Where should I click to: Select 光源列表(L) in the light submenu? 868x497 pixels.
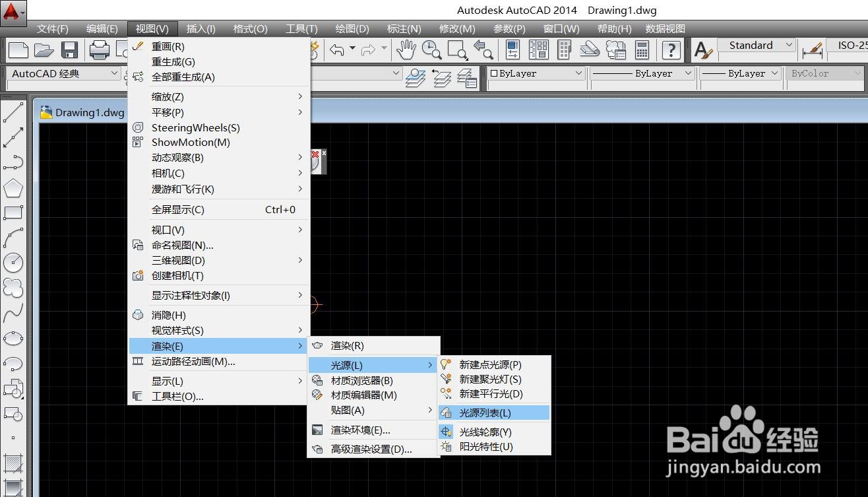click(494, 413)
